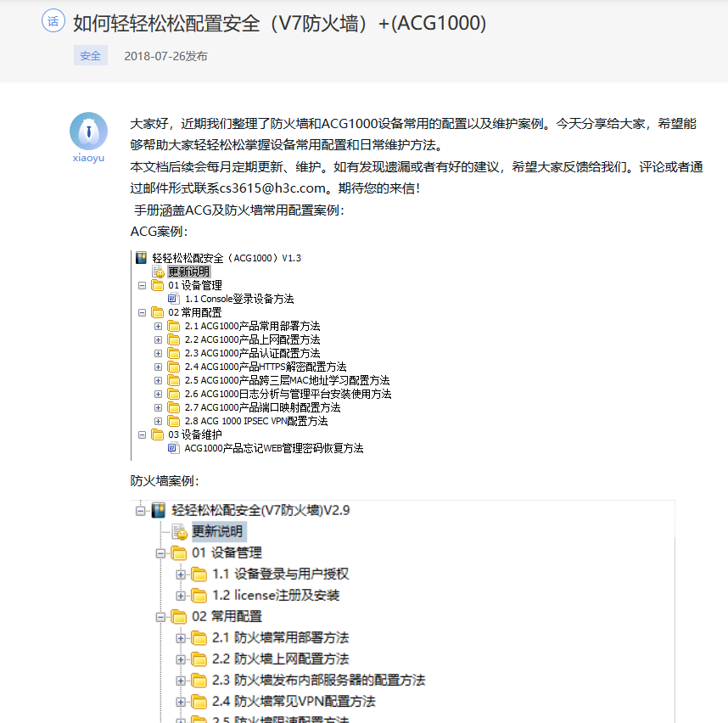Select 更新说明 in the ACG tree
Image resolution: width=728 pixels, height=723 pixels.
pos(189,272)
